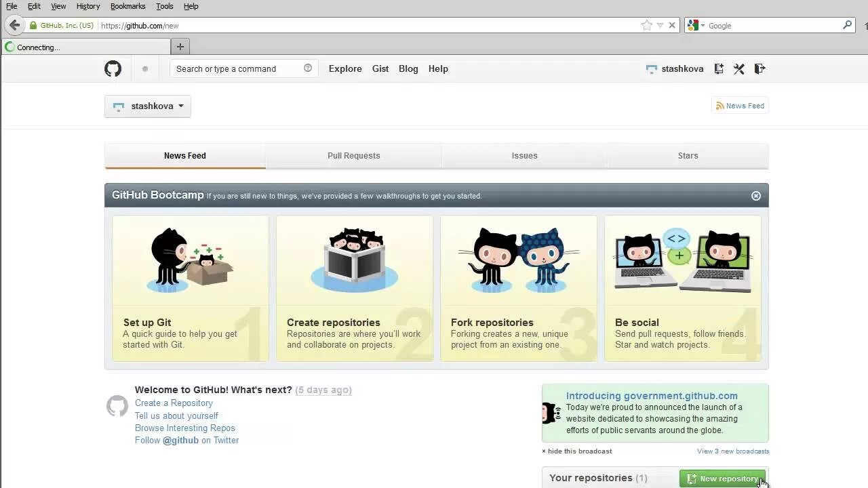868x488 pixels.
Task: Open the Edit menu
Action: coord(34,6)
